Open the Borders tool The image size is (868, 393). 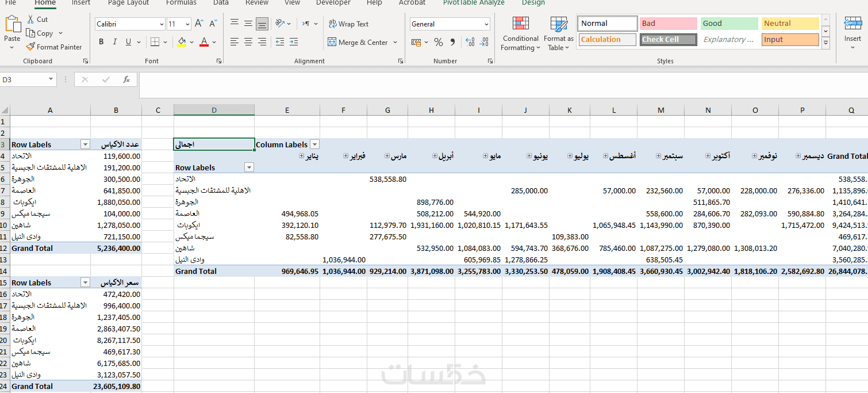(155, 42)
